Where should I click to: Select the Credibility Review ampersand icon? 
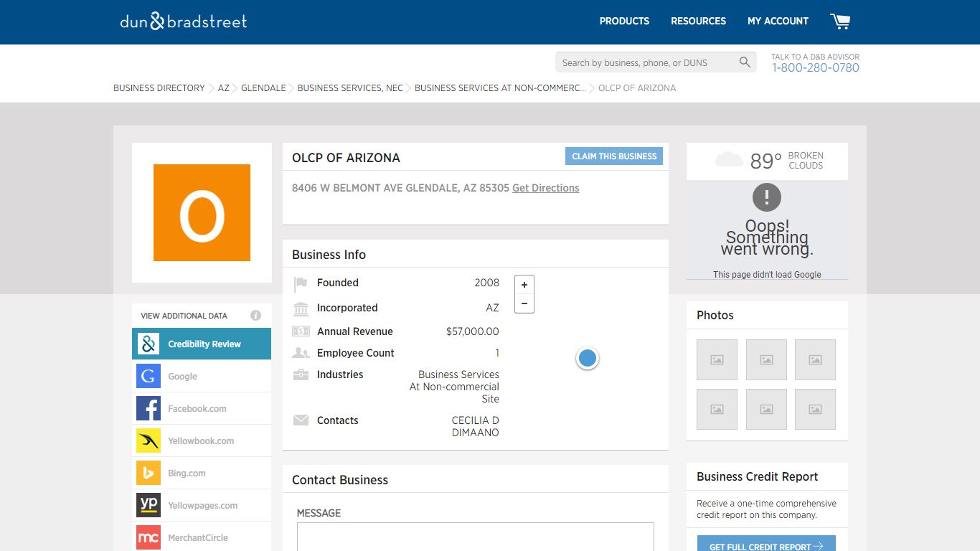[x=149, y=344]
